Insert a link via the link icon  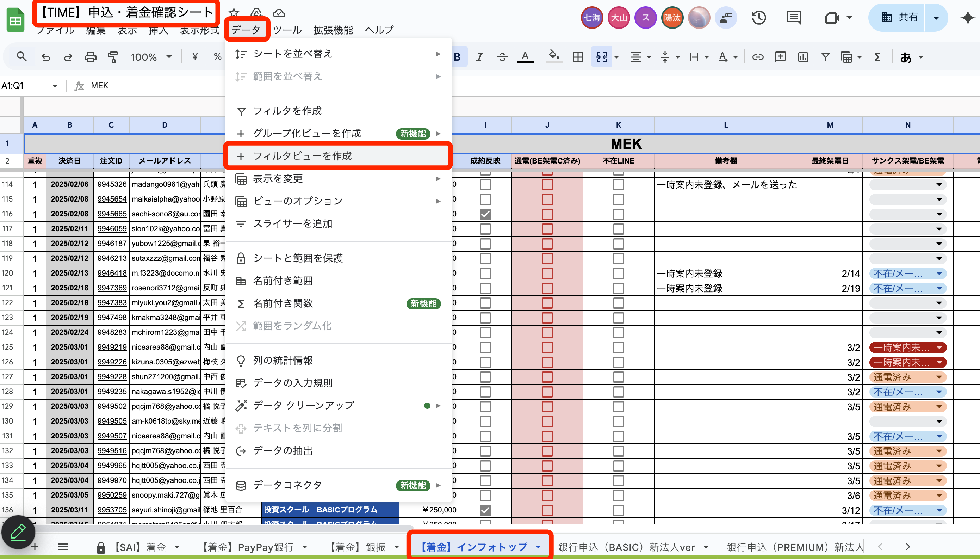pos(757,56)
